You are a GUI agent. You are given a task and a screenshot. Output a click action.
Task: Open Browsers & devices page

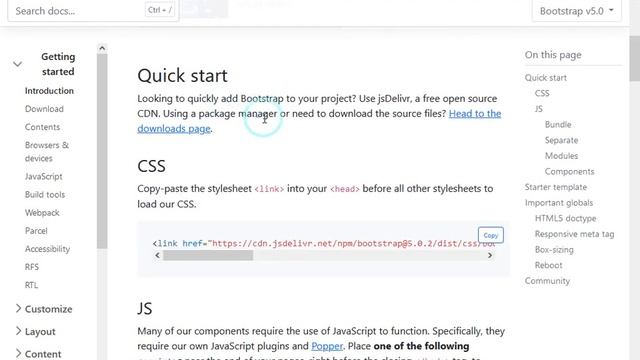pos(47,151)
